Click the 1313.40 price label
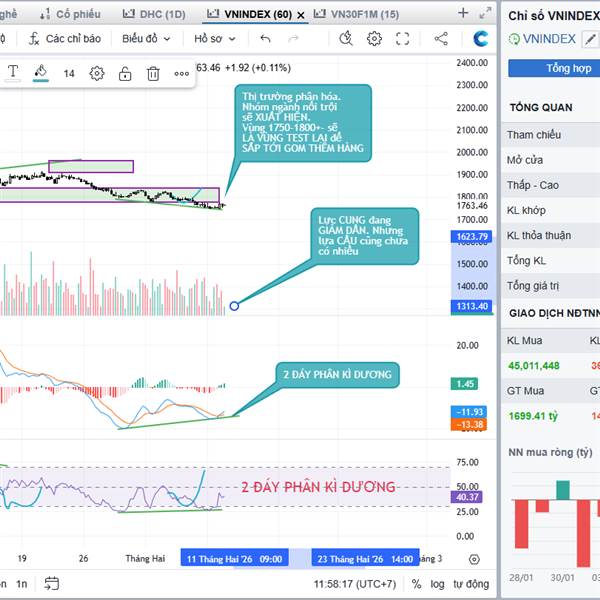This screenshot has width=600, height=600. coord(471,306)
